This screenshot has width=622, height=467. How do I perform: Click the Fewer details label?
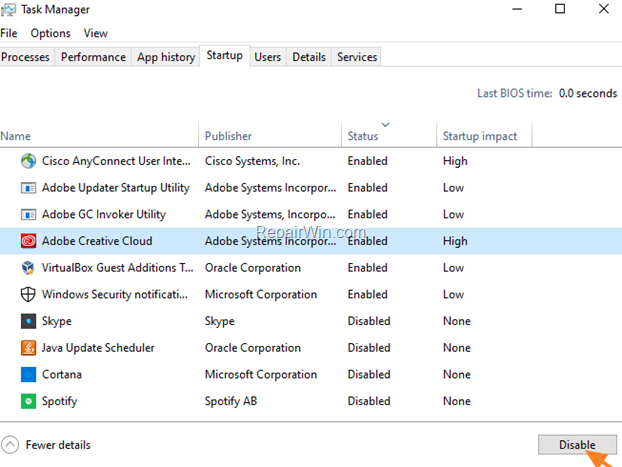click(58, 445)
